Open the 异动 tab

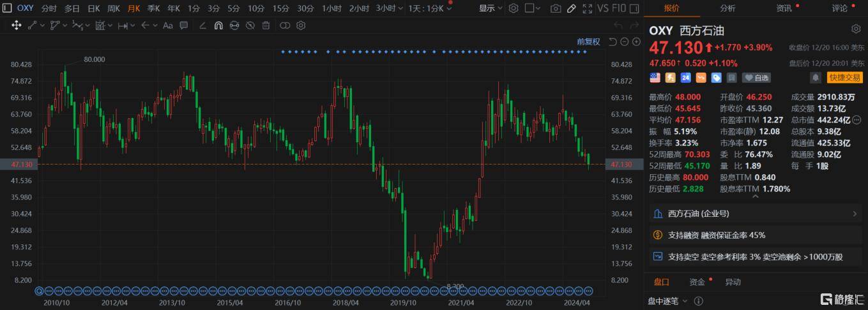click(733, 282)
